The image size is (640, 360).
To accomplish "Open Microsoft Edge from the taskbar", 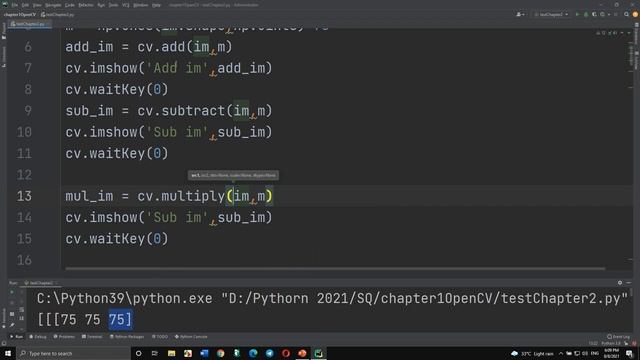I will pos(253,353).
